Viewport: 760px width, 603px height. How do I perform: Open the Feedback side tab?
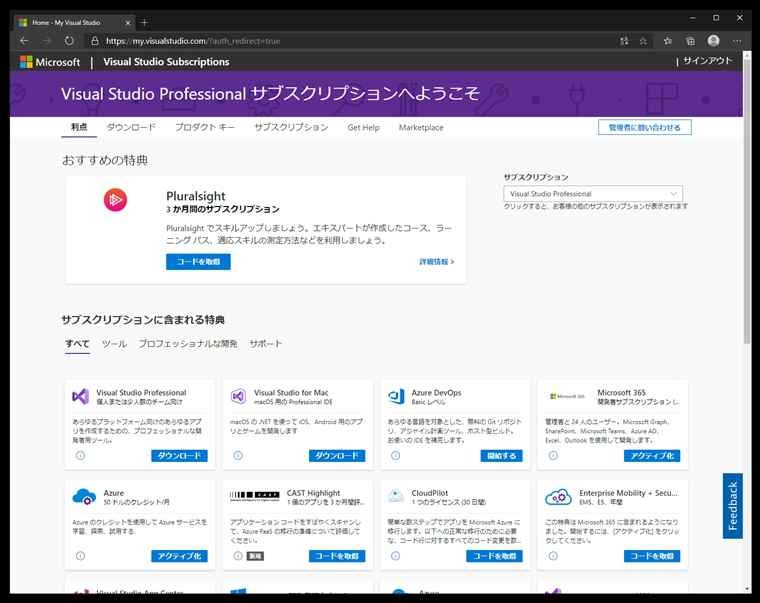(732, 506)
